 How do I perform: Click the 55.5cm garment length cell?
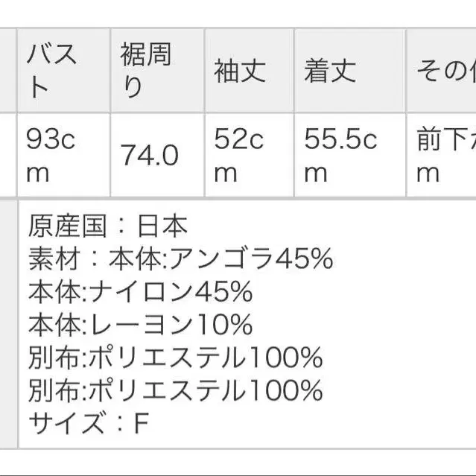(349, 155)
